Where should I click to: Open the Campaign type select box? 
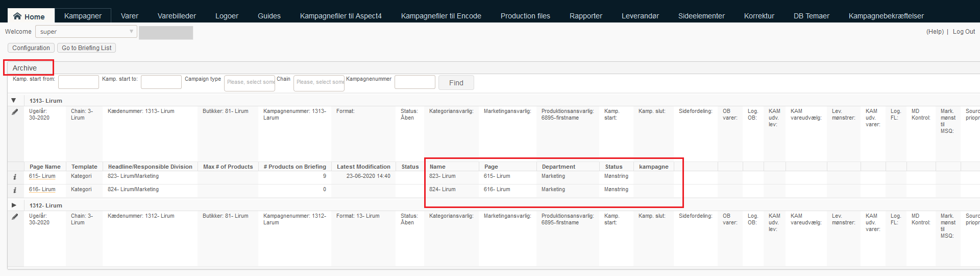pyautogui.click(x=250, y=83)
